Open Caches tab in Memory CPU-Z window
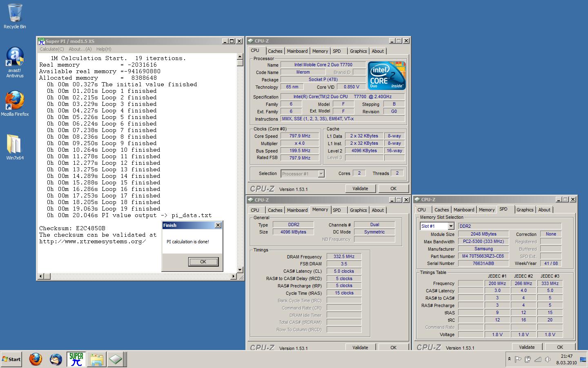The image size is (588, 368). point(275,210)
